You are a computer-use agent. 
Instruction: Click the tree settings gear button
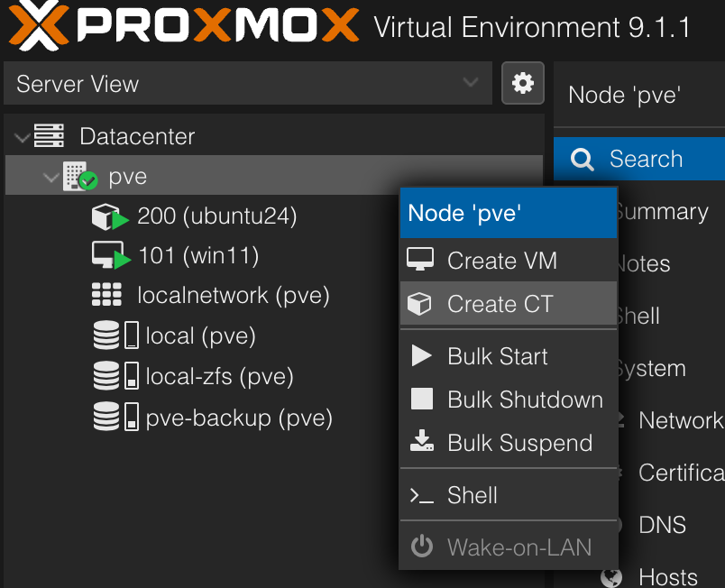522,83
